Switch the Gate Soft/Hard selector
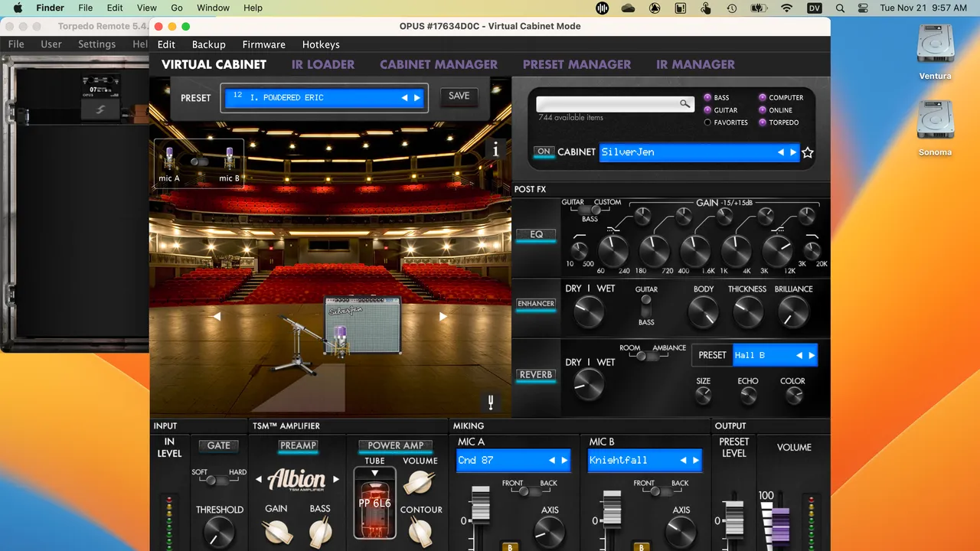 point(219,481)
